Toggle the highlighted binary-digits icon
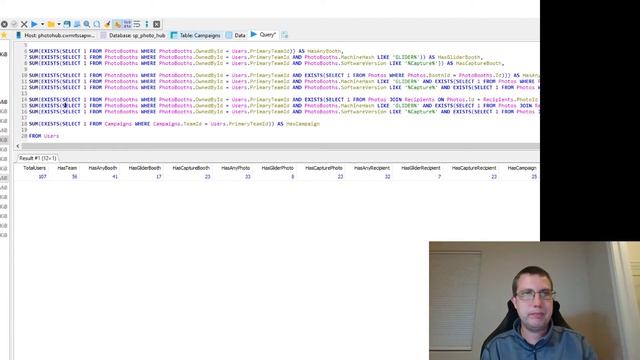 pyautogui.click(x=127, y=24)
